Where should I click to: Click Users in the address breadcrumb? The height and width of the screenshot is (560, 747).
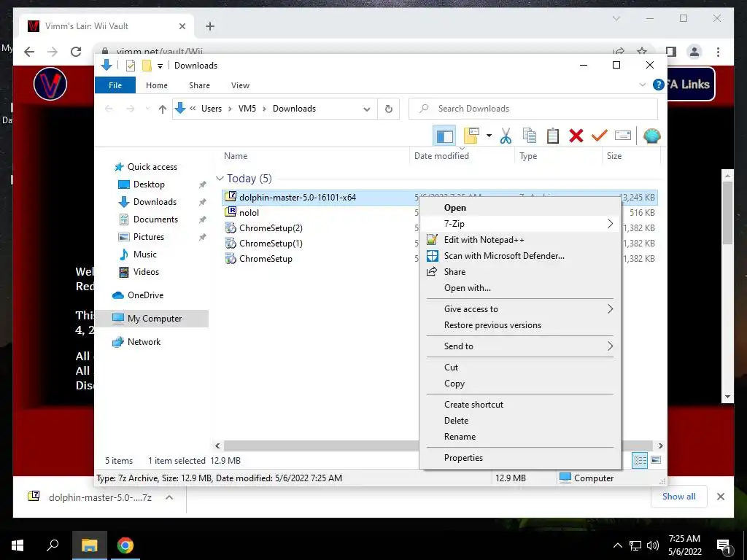[212, 109]
